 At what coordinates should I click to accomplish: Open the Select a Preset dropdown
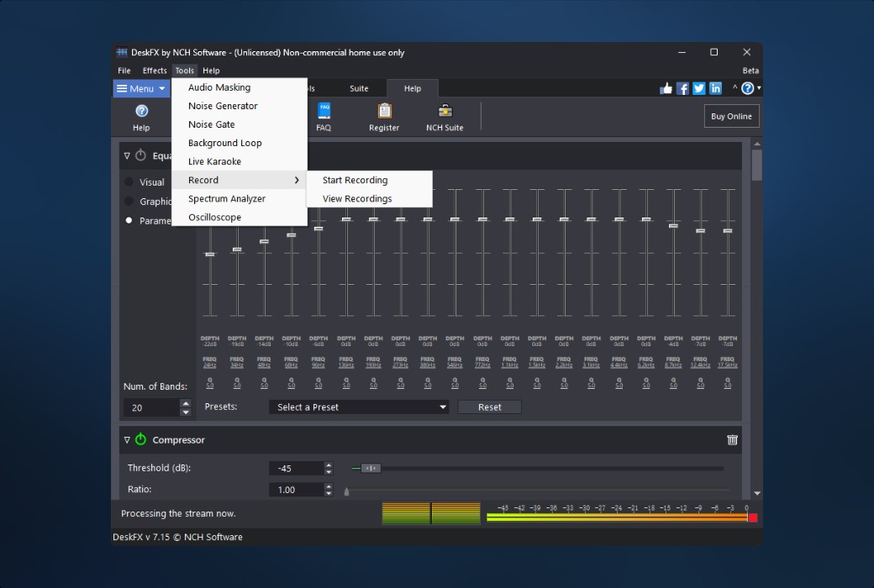[359, 407]
